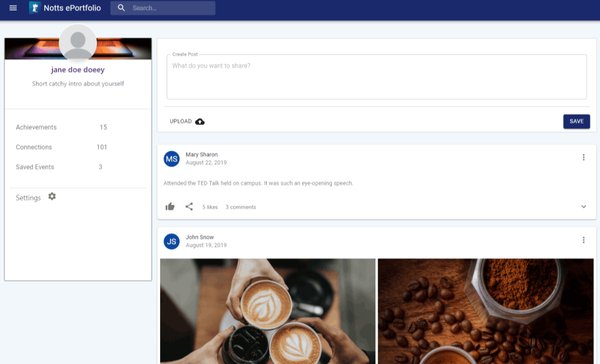Click jane doe's profile avatar picture
This screenshot has height=364, width=600.
coord(78,43)
